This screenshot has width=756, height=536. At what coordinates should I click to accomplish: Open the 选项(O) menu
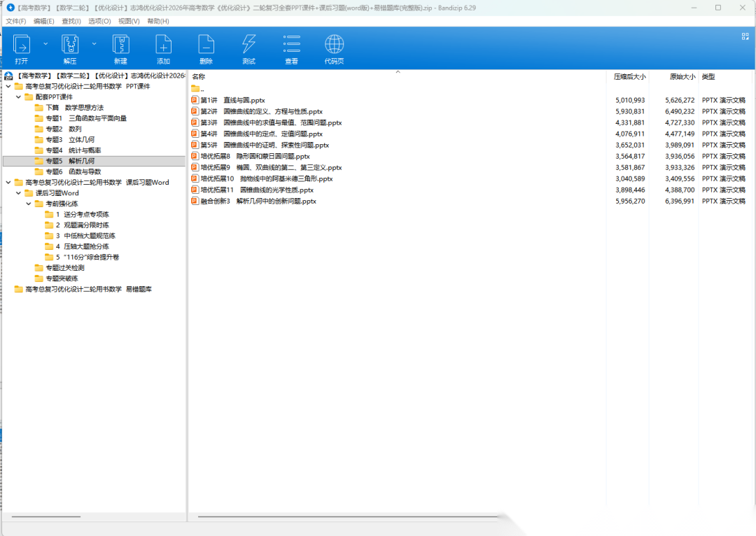(99, 21)
